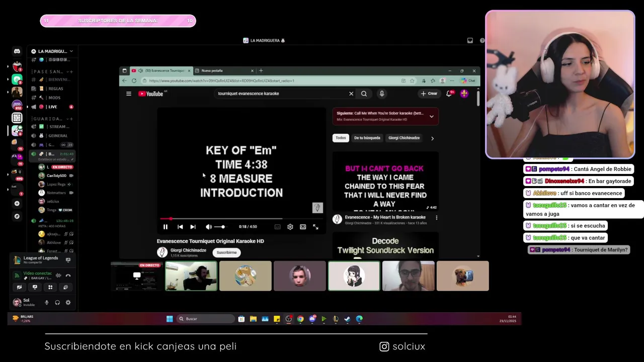
Task: Open the YouTube hamburger guide menu
Action: point(129,94)
